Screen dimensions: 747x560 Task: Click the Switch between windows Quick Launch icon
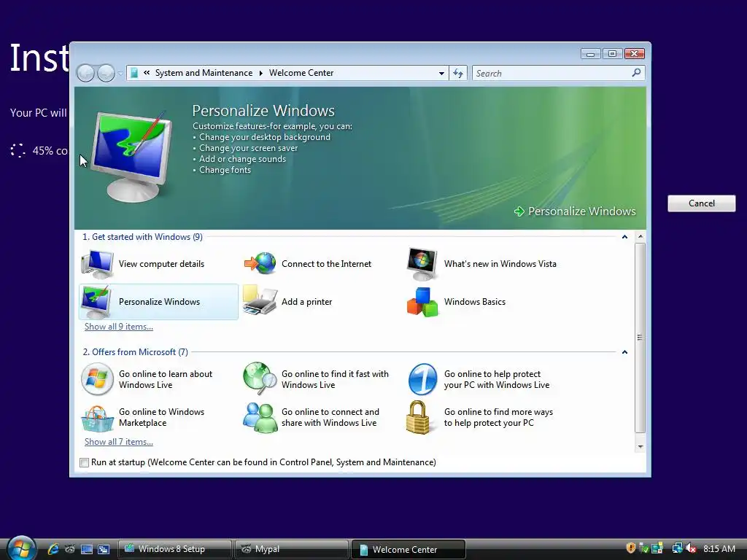[x=104, y=549]
